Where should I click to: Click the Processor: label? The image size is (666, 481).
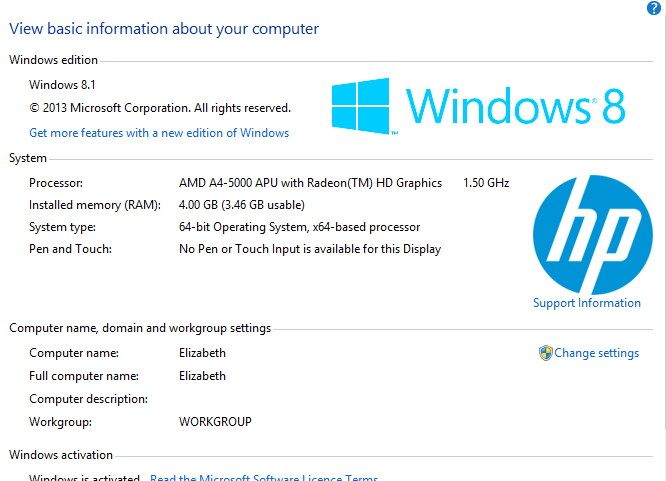[56, 183]
